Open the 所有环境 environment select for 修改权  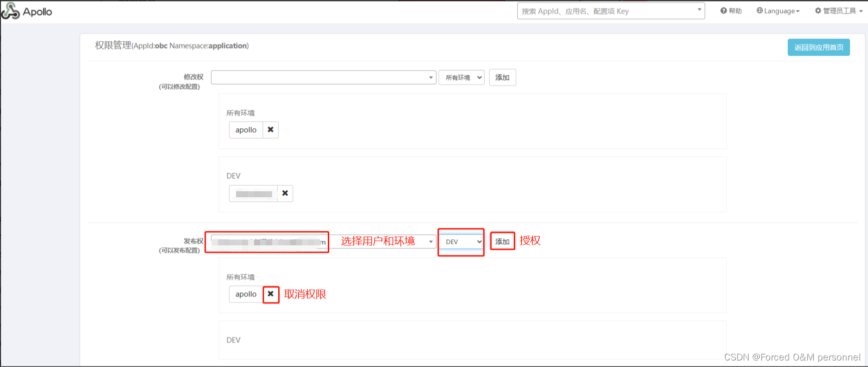(x=462, y=78)
